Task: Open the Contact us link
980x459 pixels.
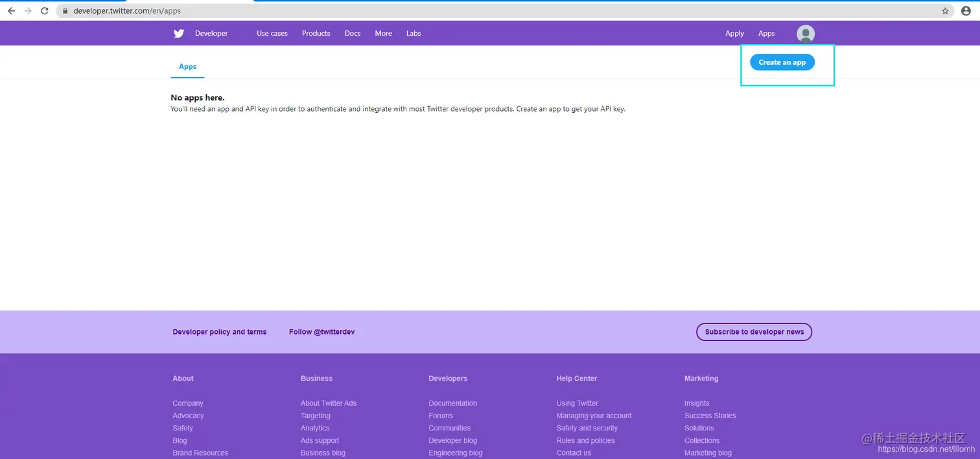Action: tap(574, 453)
